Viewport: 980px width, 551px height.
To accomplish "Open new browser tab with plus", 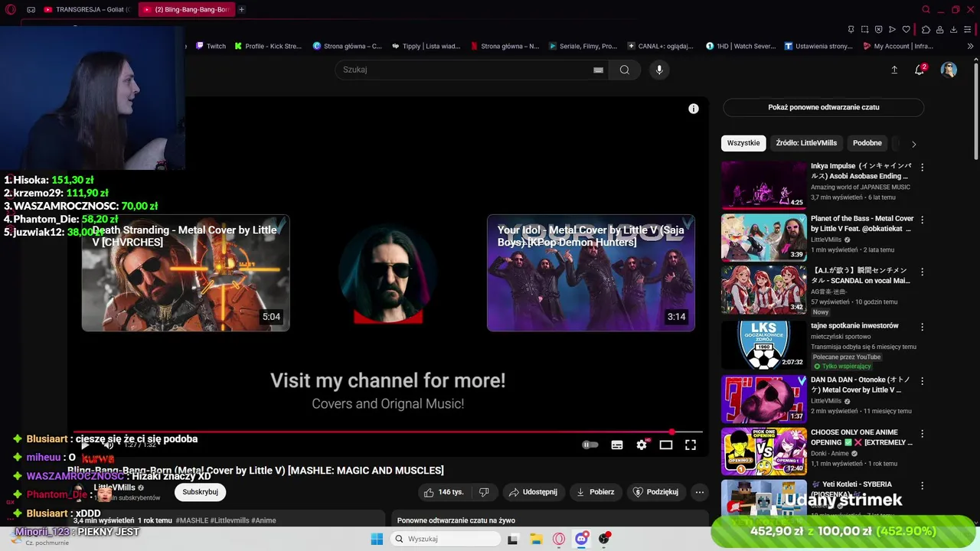I will click(242, 10).
